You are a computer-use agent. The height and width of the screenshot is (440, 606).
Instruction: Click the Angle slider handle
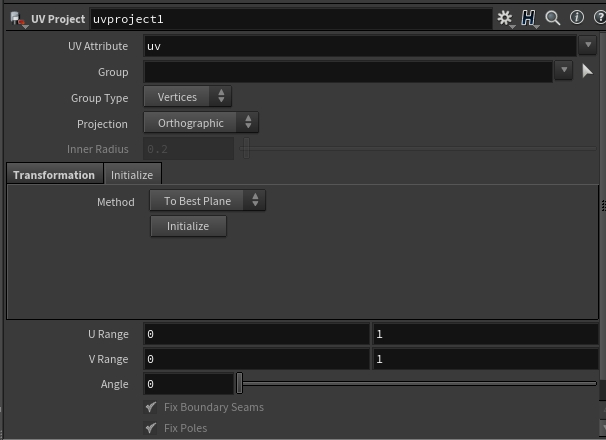tap(240, 384)
